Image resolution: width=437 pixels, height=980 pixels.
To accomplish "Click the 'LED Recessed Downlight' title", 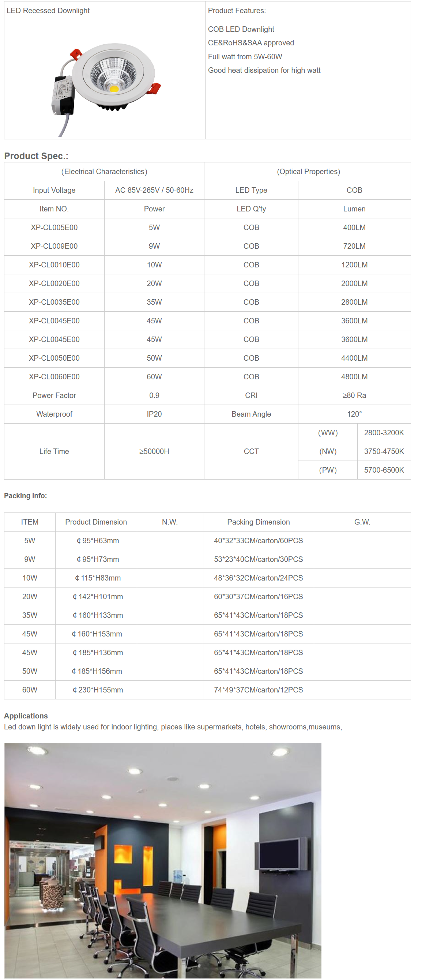I will (48, 11).
